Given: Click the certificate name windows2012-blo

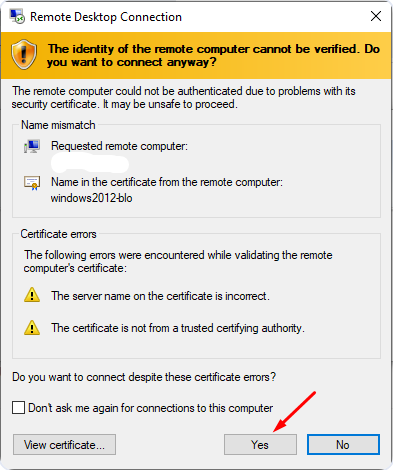Looking at the screenshot, I should (x=92, y=198).
